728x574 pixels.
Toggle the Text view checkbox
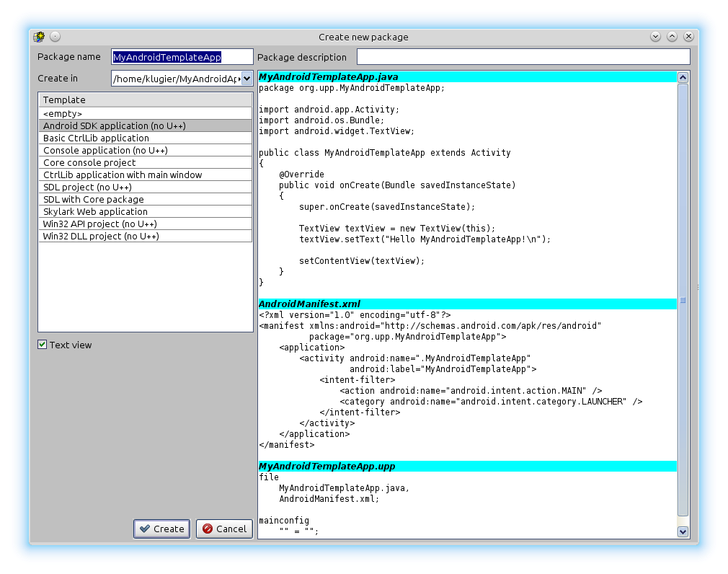43,345
